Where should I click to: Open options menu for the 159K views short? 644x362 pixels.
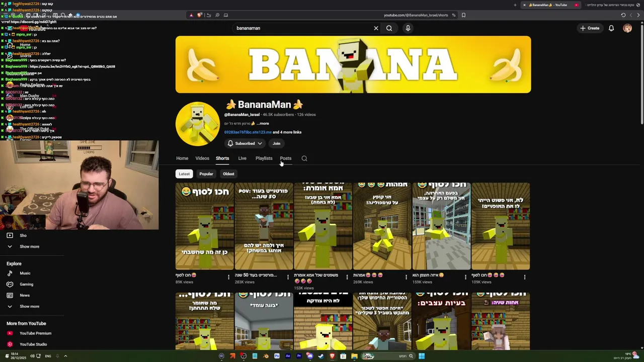(465, 277)
